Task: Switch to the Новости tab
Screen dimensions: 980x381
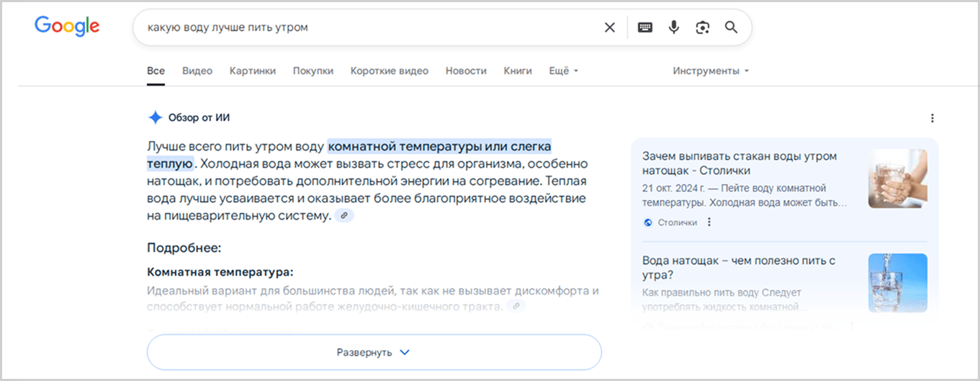Action: click(466, 71)
